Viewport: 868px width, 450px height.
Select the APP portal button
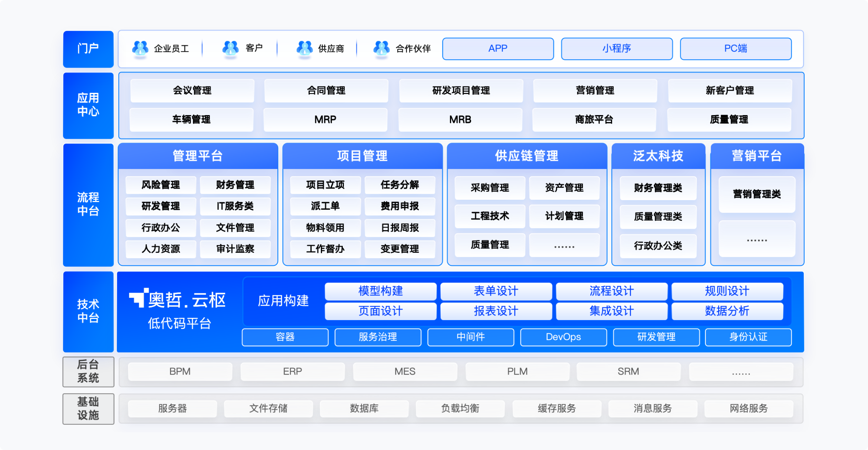[x=498, y=49]
